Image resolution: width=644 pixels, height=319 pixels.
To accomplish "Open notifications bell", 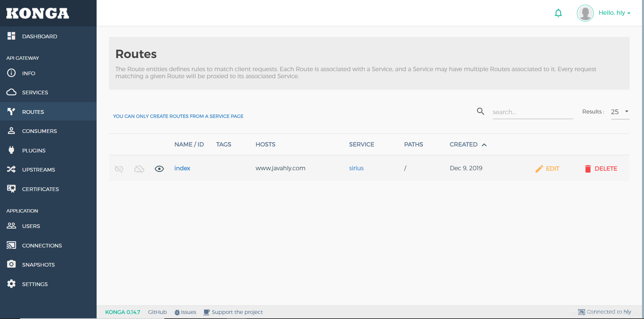I will point(558,13).
